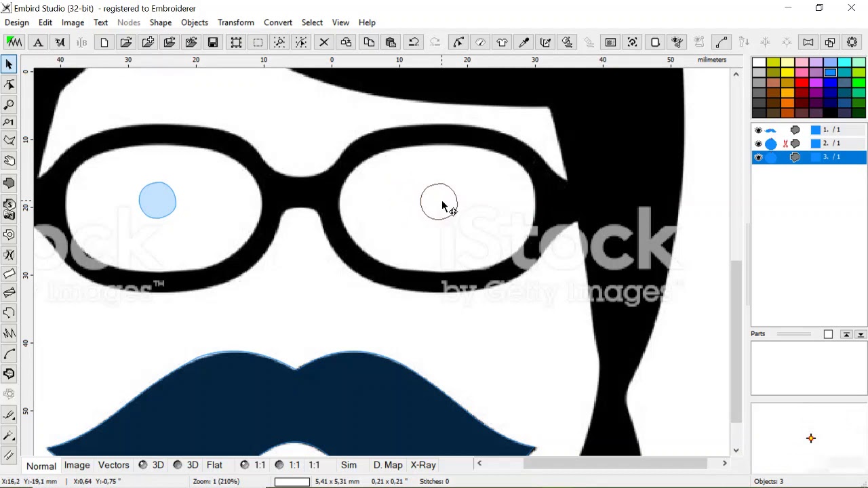Toggle the fill shape icon on object 3

tap(795, 157)
